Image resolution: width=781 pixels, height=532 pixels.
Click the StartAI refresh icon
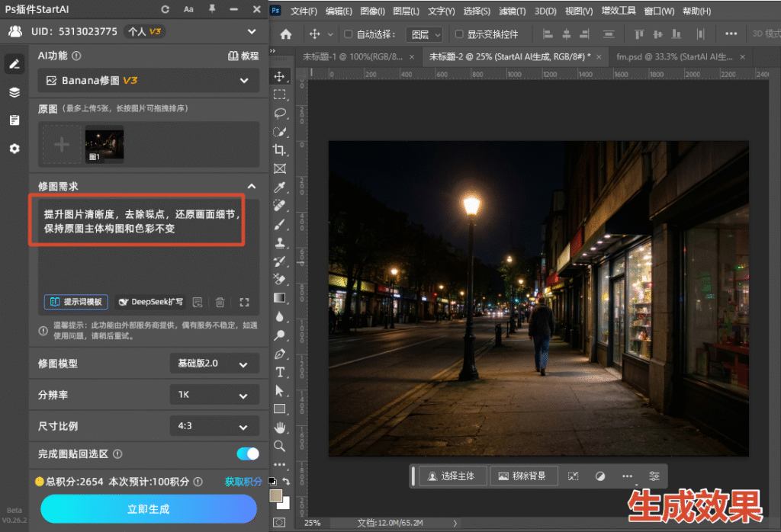click(x=166, y=9)
